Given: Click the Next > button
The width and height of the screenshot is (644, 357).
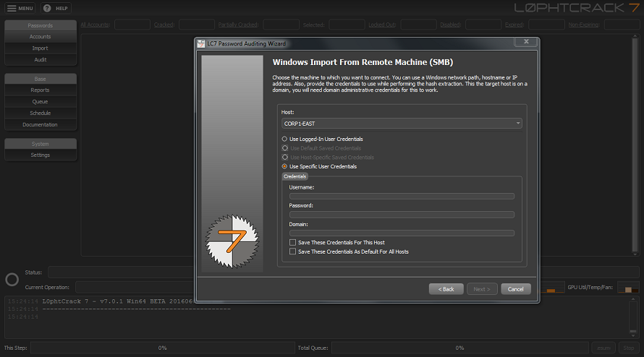Looking at the screenshot, I should pos(482,289).
